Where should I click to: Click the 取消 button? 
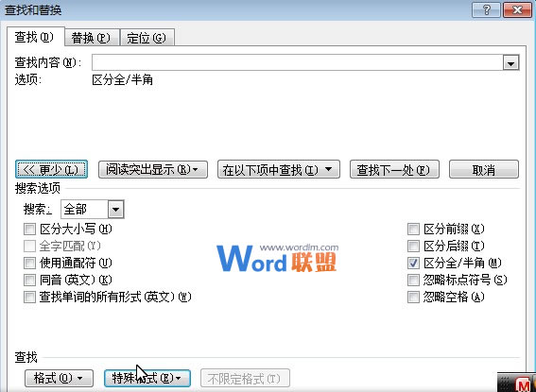484,169
